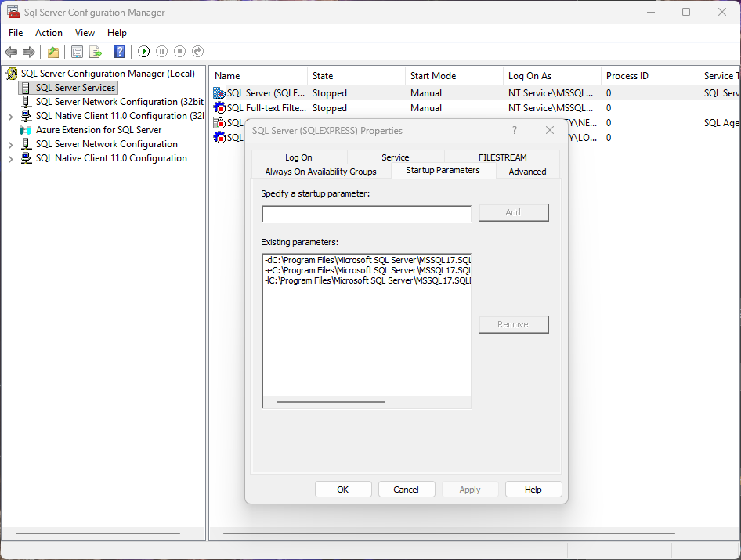Click the Forward arrow toolbar icon
Viewport: 741px width, 560px height.
coord(29,52)
